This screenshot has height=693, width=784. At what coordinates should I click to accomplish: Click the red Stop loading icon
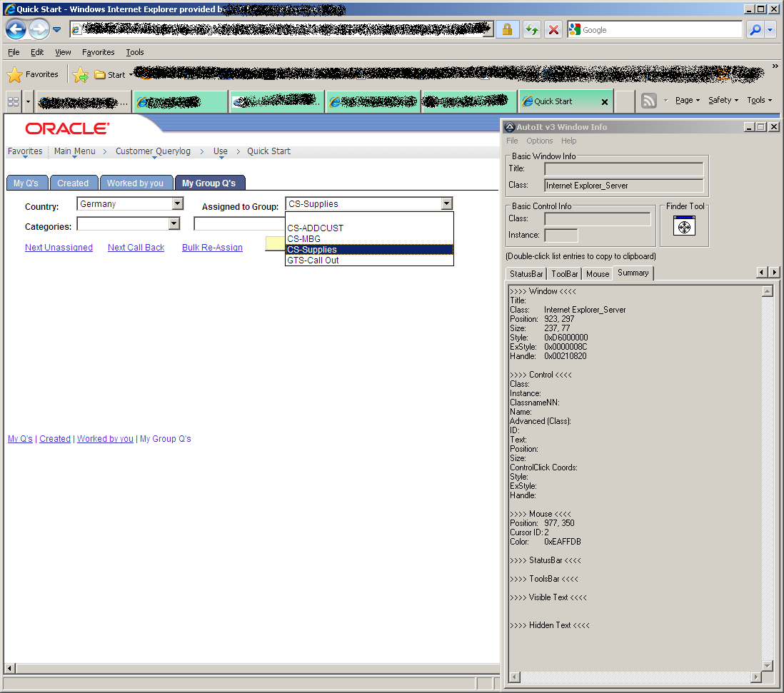point(553,29)
